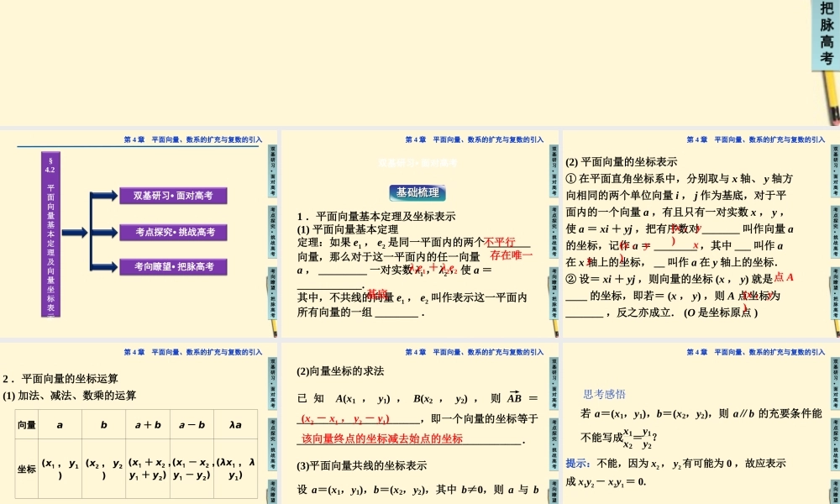Click the 考点探究•挑战高考 purple button
Viewport: 840px width, 504px height.
173,232
